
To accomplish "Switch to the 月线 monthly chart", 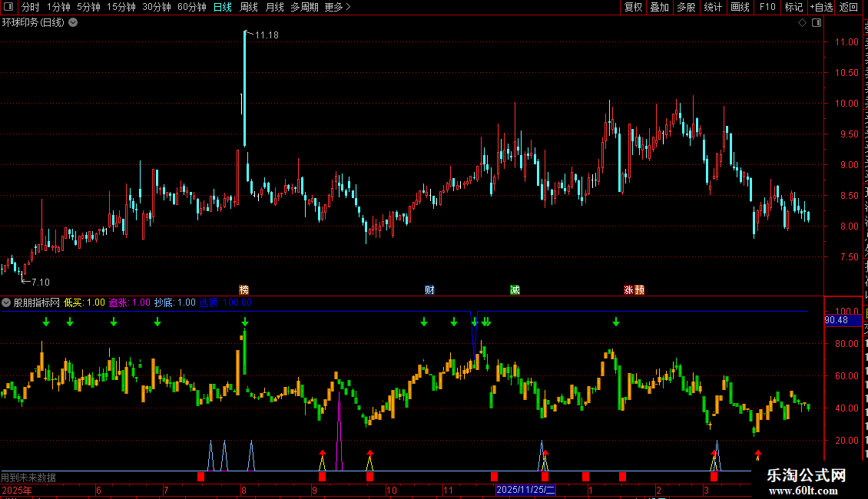I will (274, 7).
